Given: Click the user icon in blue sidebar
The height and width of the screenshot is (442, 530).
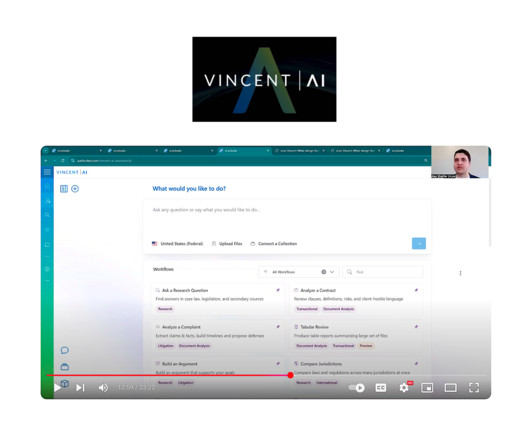Looking at the screenshot, I should pyautogui.click(x=47, y=201).
